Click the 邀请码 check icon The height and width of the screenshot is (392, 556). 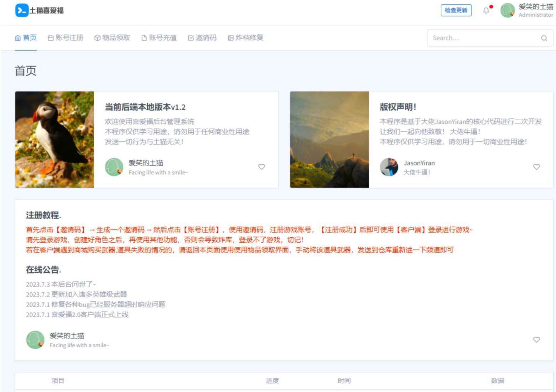pyautogui.click(x=190, y=38)
